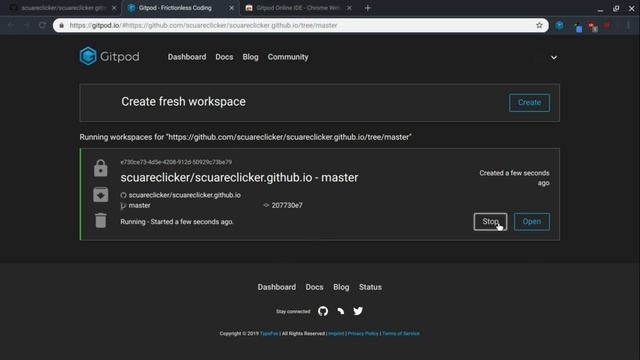
Task: Close the Gitpod - Frictionless Coding tab
Action: click(x=231, y=8)
